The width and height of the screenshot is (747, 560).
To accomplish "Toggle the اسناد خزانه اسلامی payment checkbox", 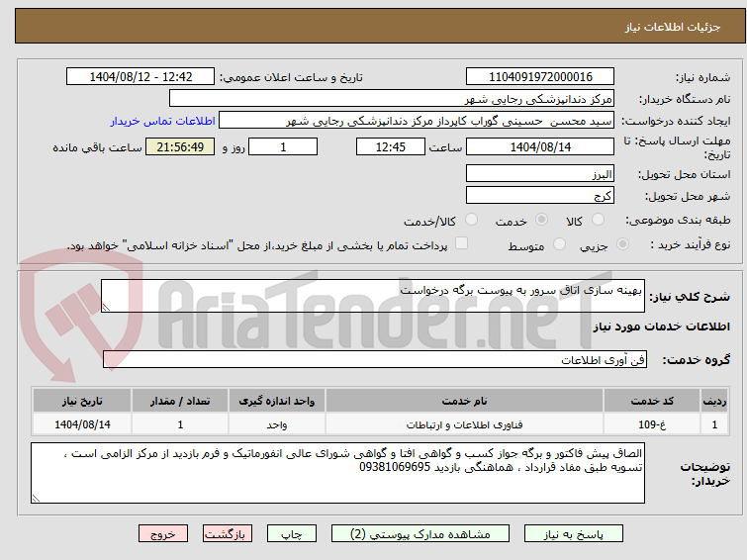I will tap(461, 243).
